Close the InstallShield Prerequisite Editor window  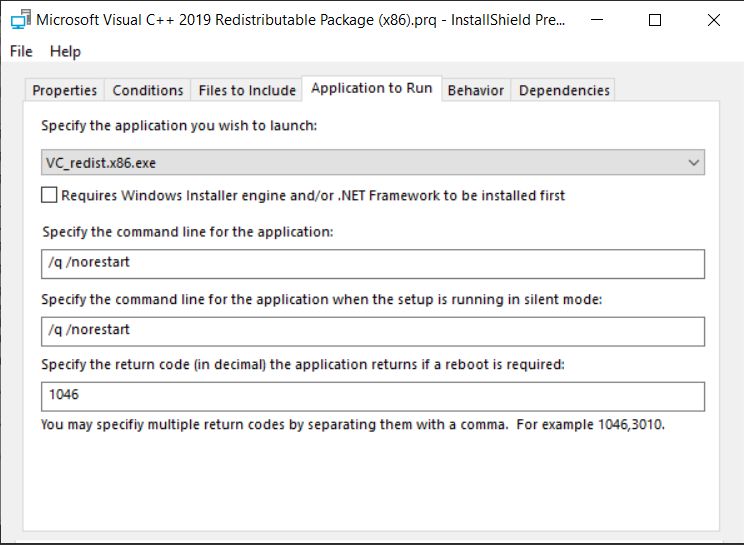(x=713, y=20)
